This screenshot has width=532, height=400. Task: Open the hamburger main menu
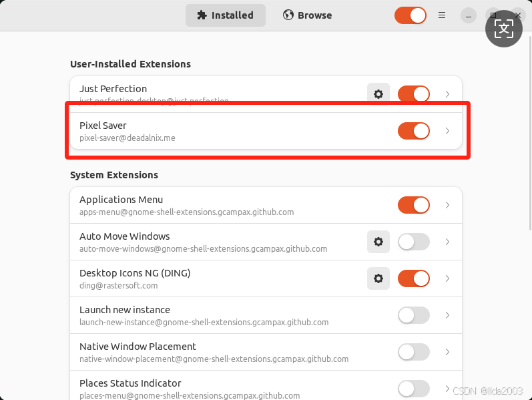click(x=442, y=15)
